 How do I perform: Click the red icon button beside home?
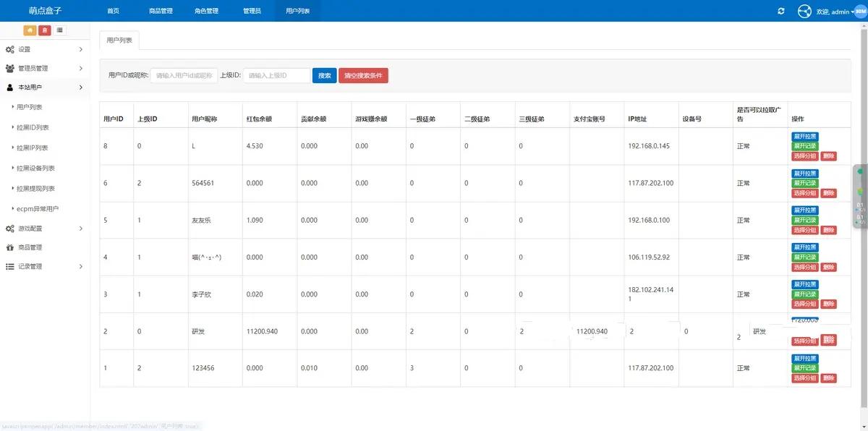click(x=44, y=30)
